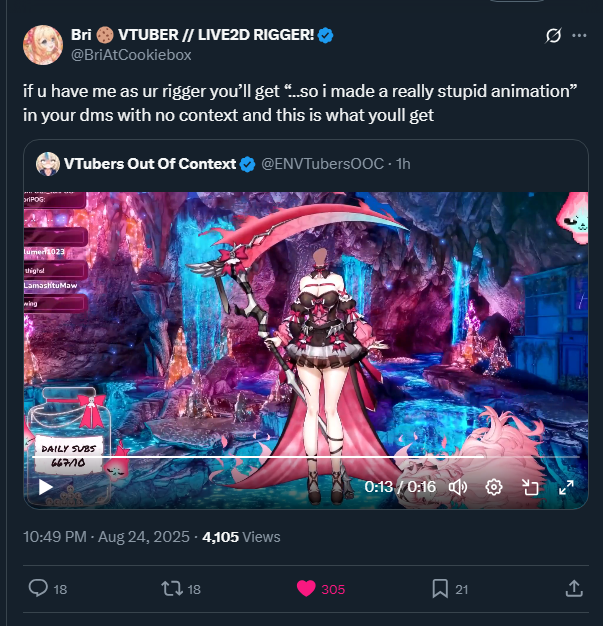Open the three-dot more options menu

point(579,36)
